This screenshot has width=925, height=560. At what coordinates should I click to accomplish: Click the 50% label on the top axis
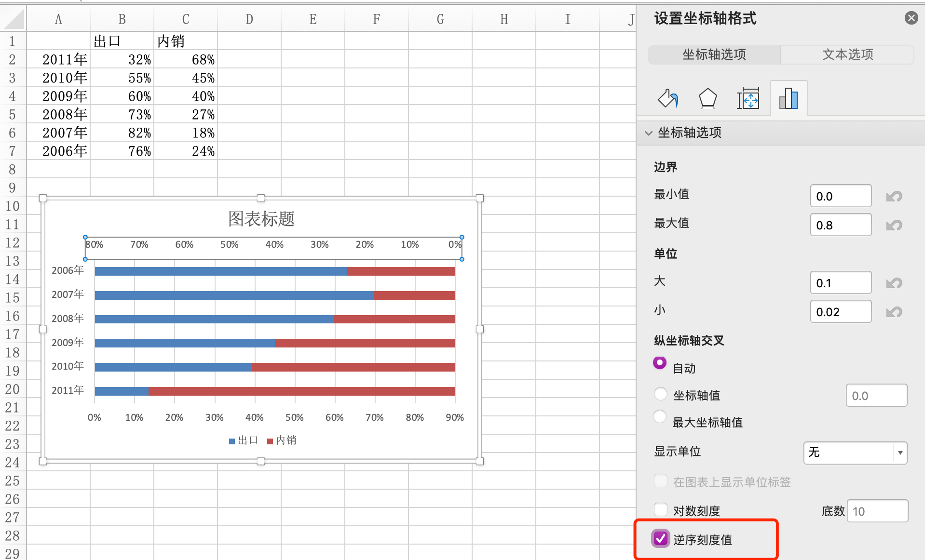tap(230, 245)
